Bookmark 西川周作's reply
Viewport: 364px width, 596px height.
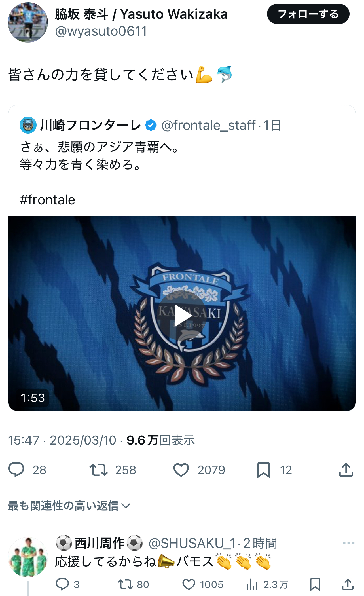[315, 584]
